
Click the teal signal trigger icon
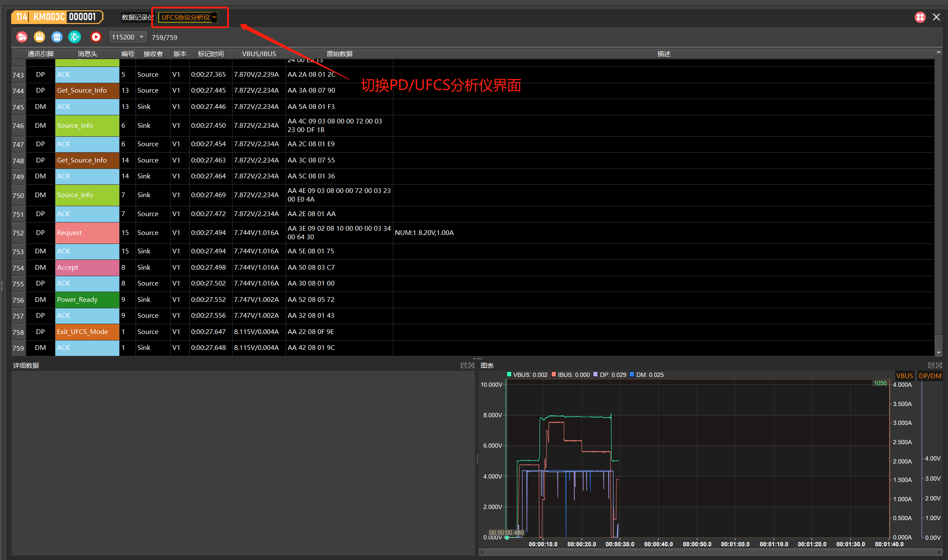[x=75, y=37]
